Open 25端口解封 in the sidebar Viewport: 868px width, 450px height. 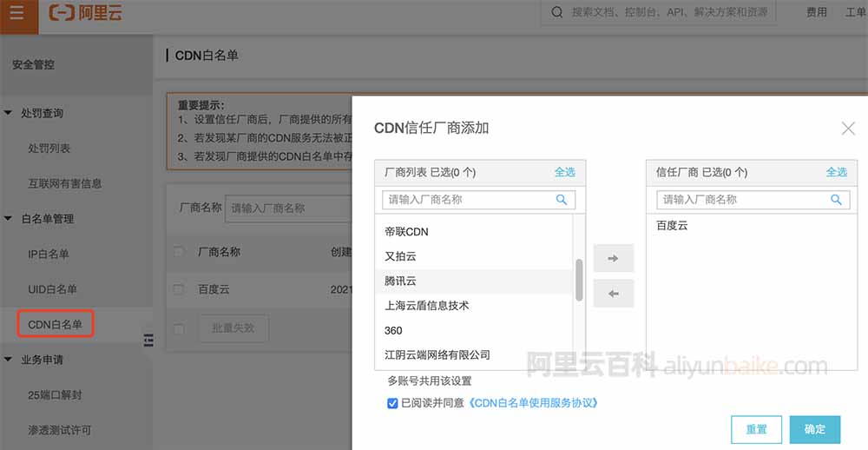55,395
